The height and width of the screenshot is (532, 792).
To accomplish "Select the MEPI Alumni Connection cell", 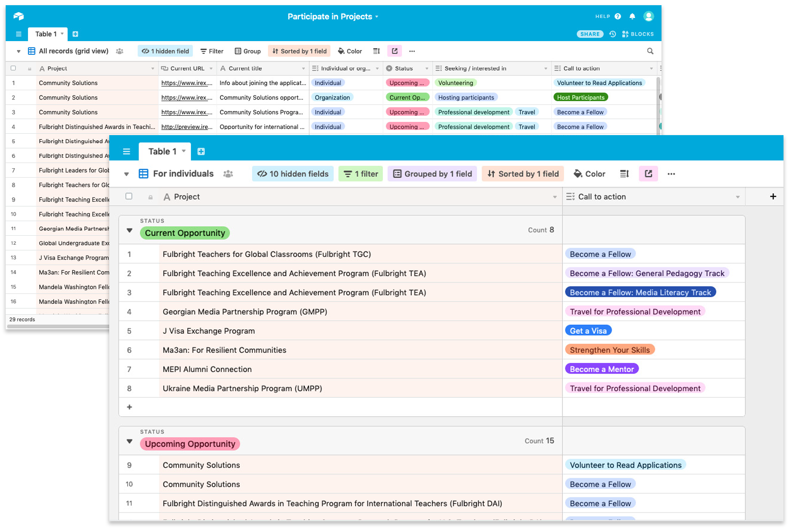I will pos(360,369).
